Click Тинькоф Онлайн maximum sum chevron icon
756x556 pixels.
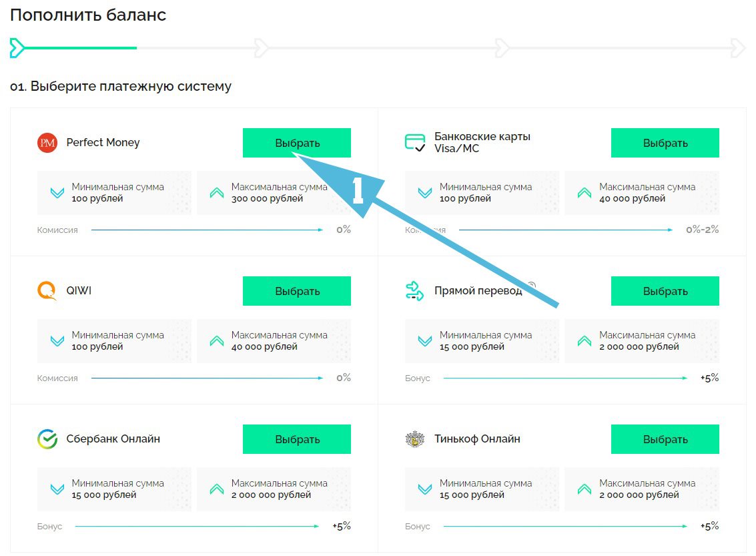tap(585, 489)
